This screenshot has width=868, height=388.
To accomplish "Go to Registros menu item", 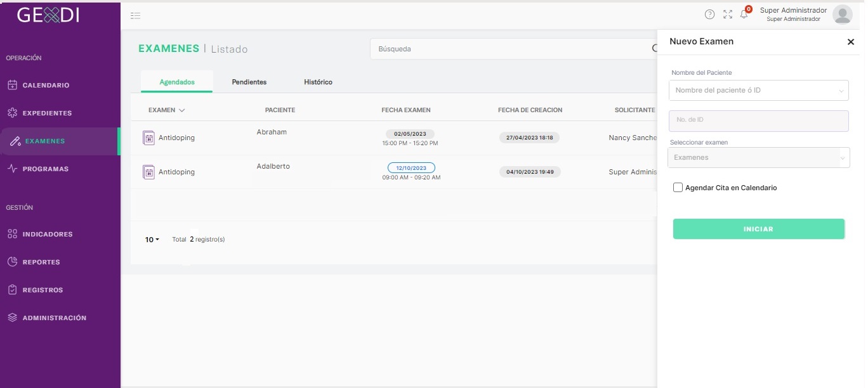I will click(43, 290).
